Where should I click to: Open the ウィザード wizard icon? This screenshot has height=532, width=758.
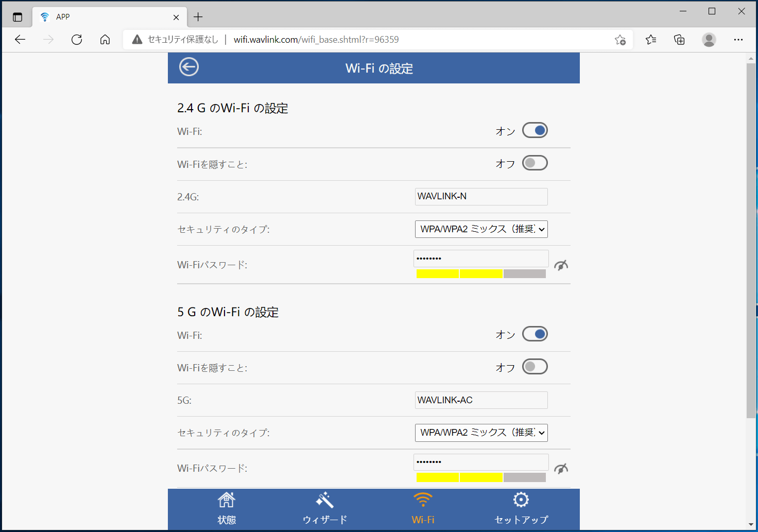click(x=325, y=500)
